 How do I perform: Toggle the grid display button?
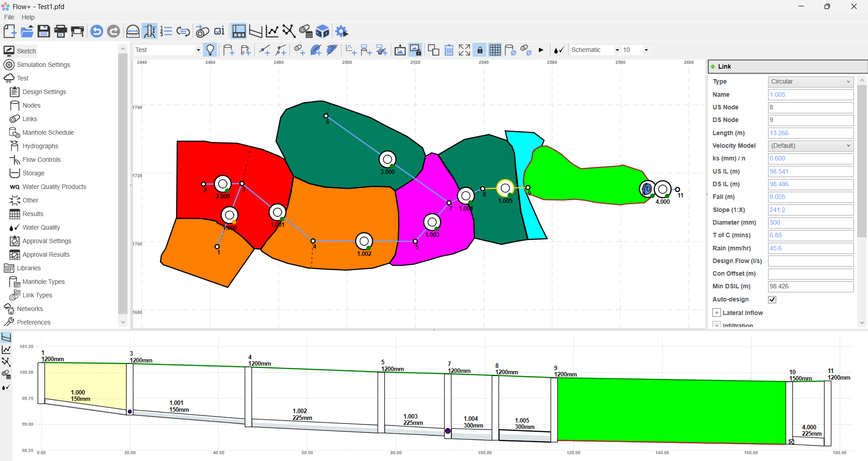(x=495, y=50)
